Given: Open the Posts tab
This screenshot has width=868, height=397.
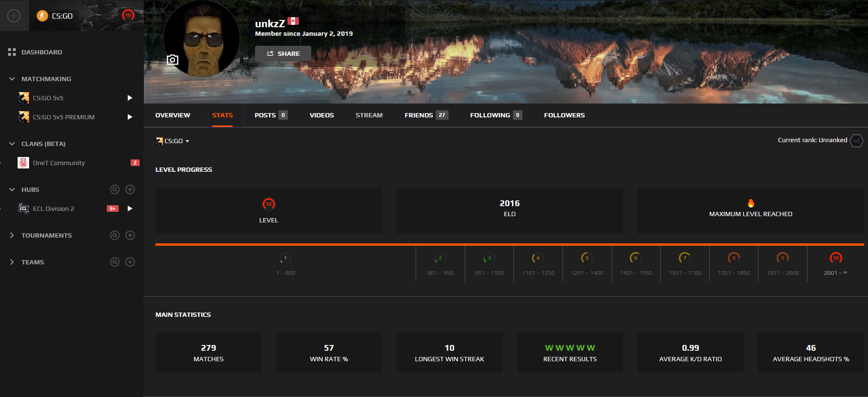Looking at the screenshot, I should point(271,115).
